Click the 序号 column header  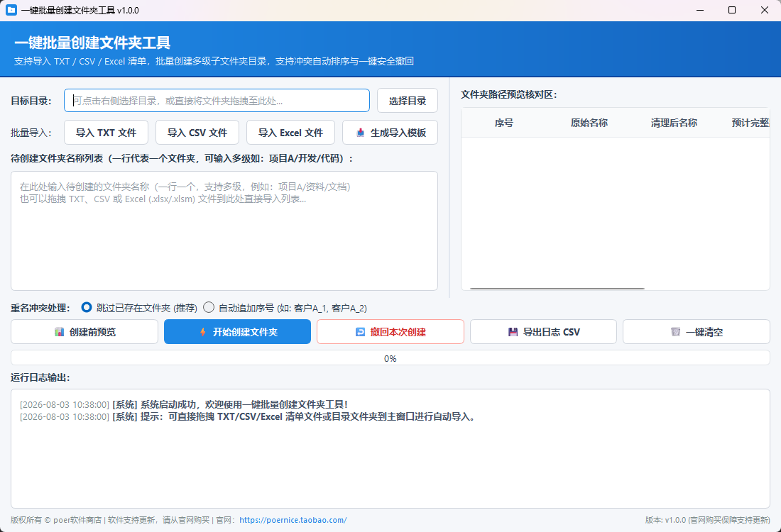[504, 123]
